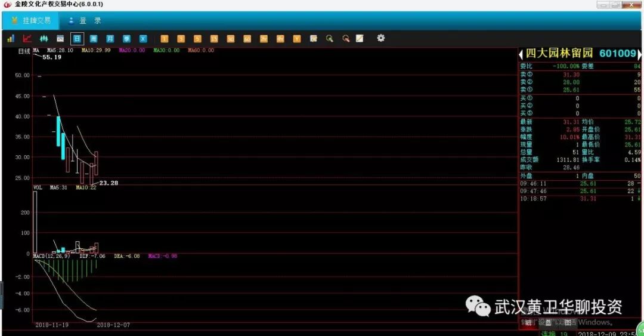
Task: Choose the orange 3-minute button
Action: 181,39
